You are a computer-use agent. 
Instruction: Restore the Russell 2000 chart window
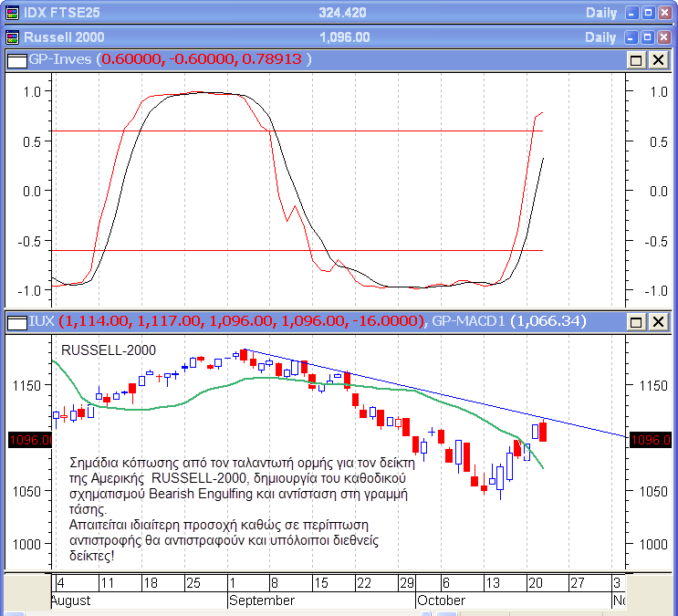[647, 37]
